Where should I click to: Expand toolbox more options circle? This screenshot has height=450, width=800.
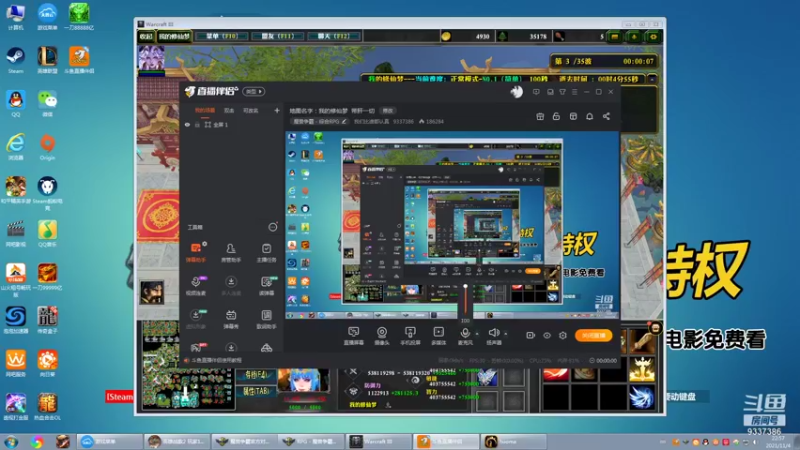pyautogui.click(x=273, y=227)
